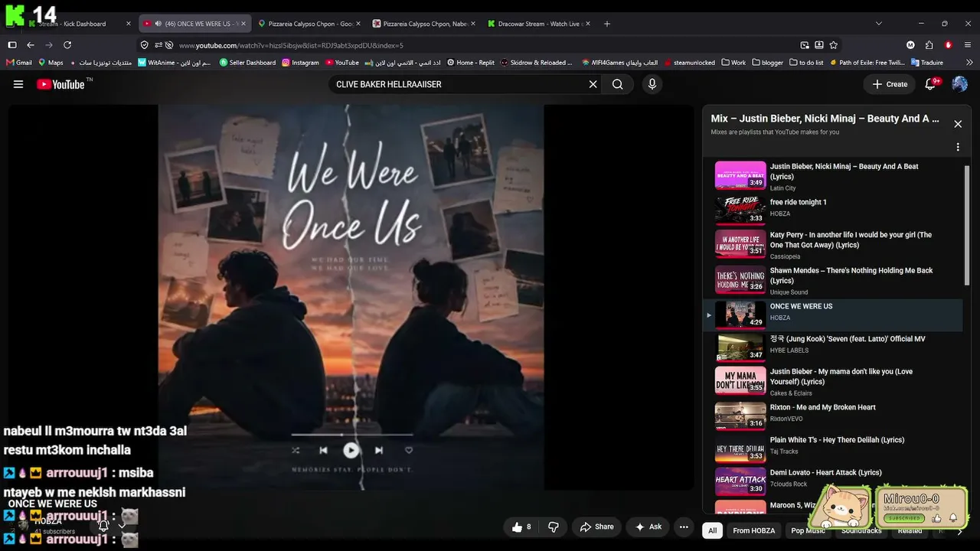Open the steamunlocked bookmark
This screenshot has height=551, width=980.
[689, 63]
